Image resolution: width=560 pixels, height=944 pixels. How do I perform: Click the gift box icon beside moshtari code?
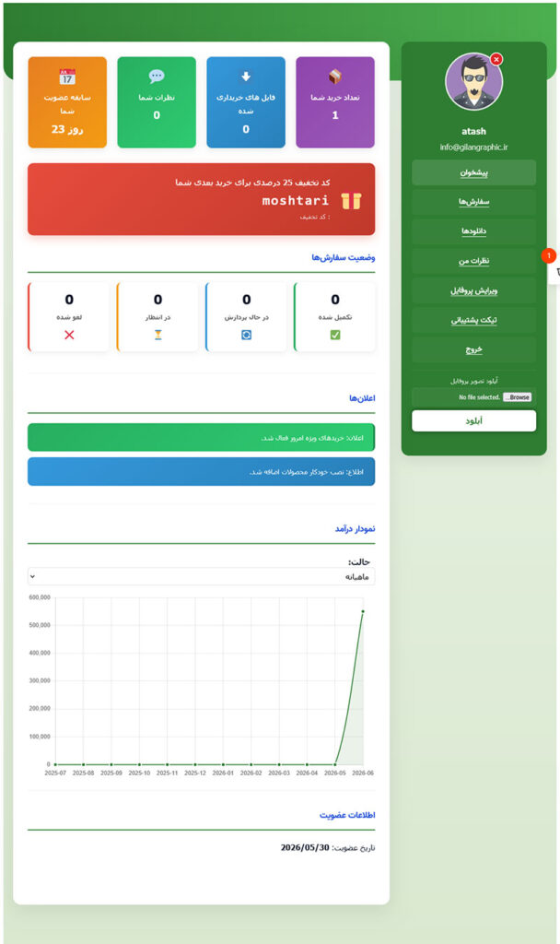pyautogui.click(x=351, y=201)
